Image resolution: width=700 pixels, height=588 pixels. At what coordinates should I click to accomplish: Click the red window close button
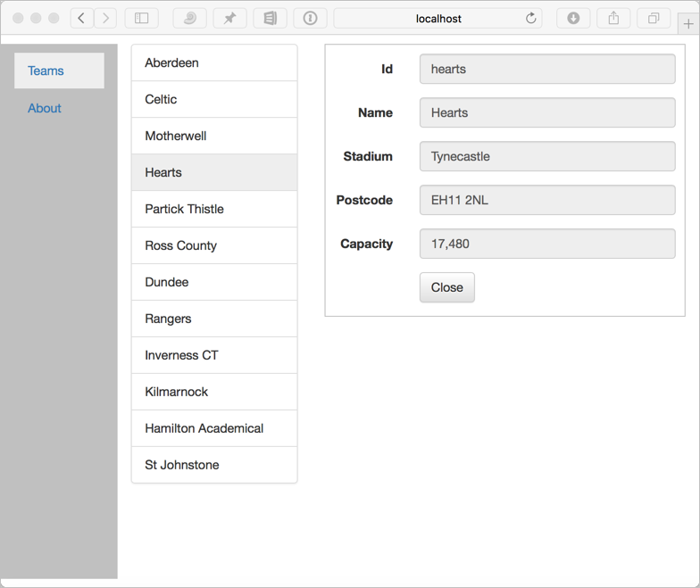tap(18, 18)
